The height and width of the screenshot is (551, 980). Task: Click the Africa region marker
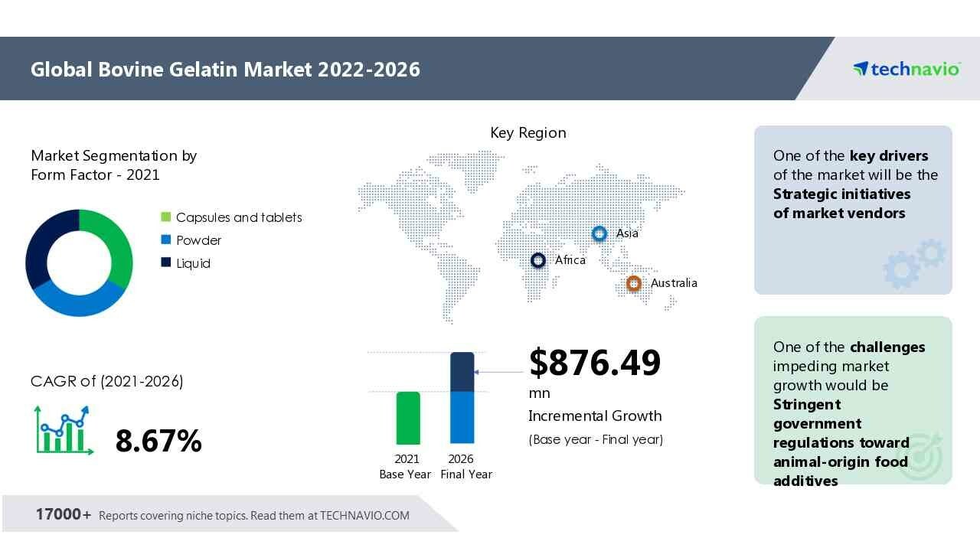(x=538, y=260)
